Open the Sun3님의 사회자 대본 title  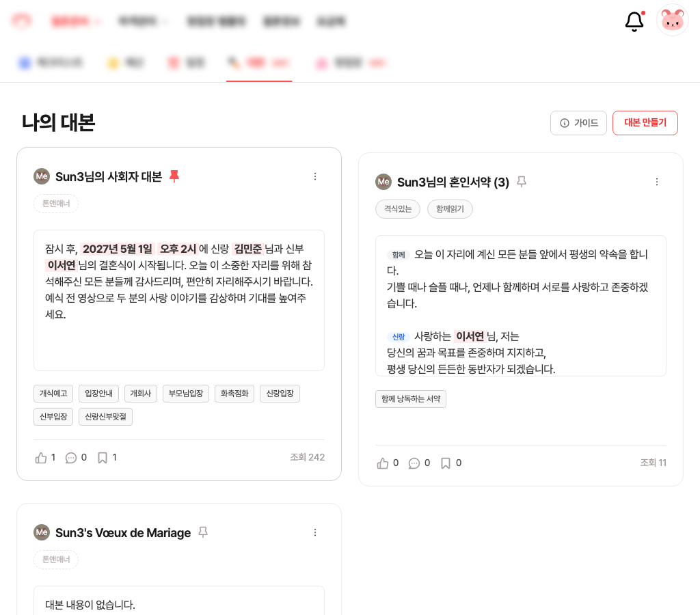pos(109,177)
